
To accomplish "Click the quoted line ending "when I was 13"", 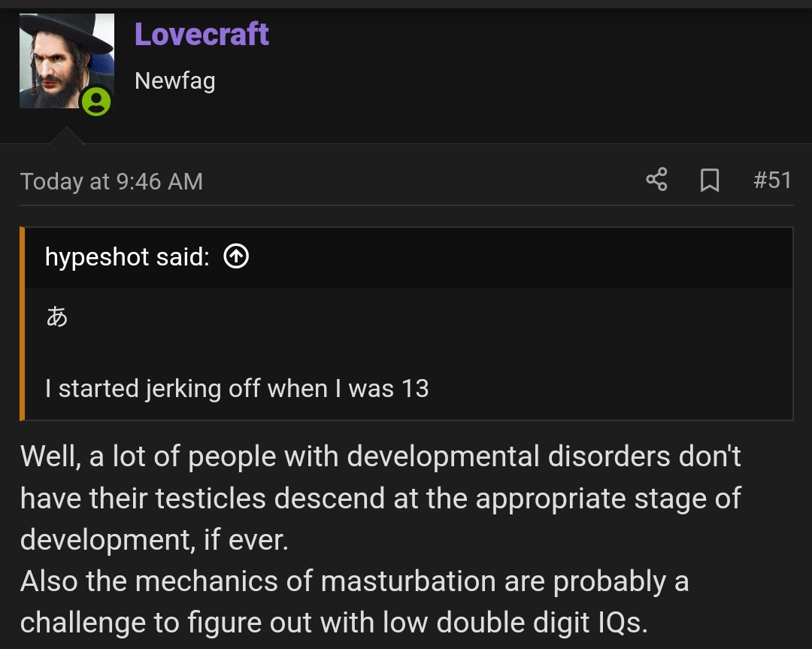I will (x=237, y=388).
